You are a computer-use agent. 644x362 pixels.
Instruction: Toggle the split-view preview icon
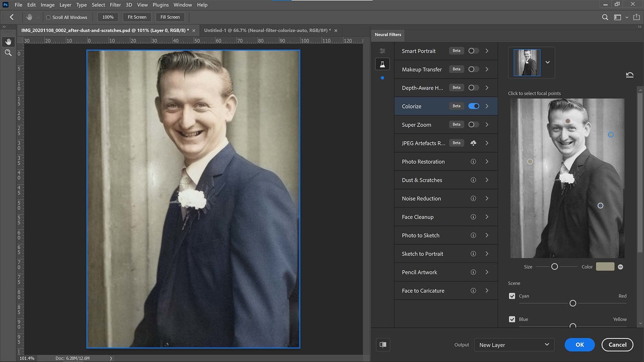pyautogui.click(x=383, y=344)
